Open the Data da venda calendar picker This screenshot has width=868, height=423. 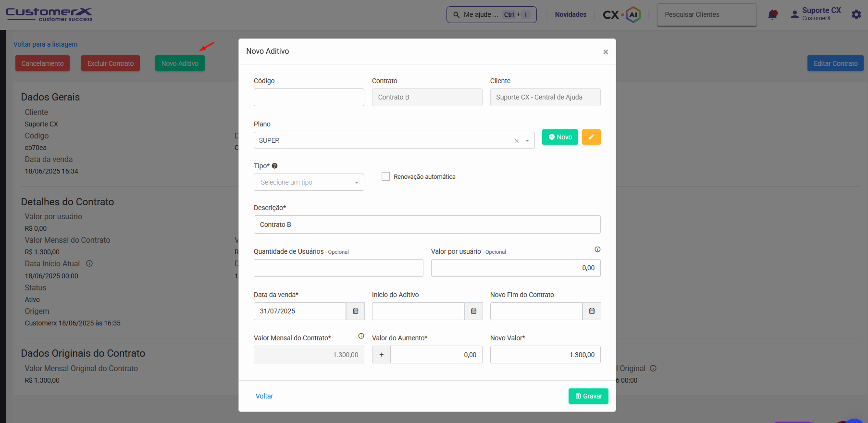(x=356, y=311)
